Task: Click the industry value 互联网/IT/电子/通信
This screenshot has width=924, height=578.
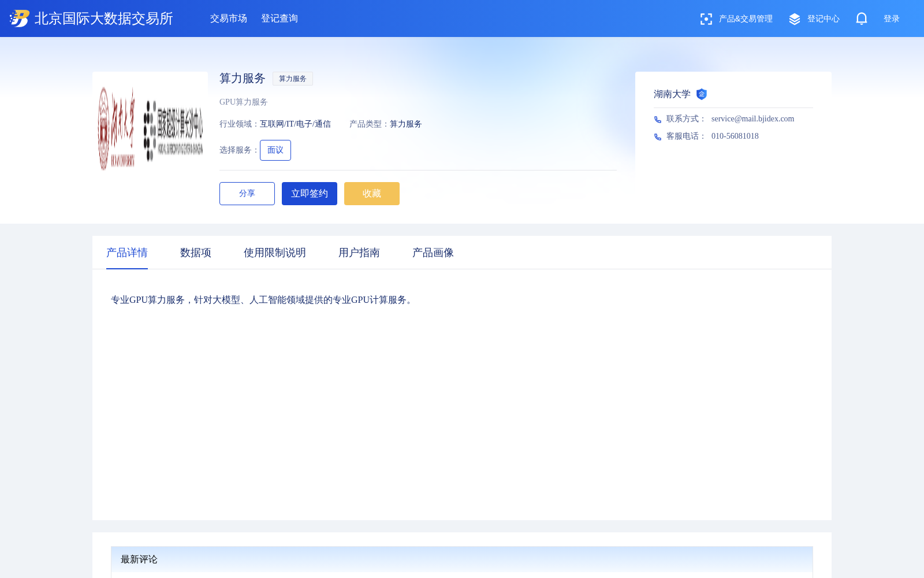Action: 295,124
